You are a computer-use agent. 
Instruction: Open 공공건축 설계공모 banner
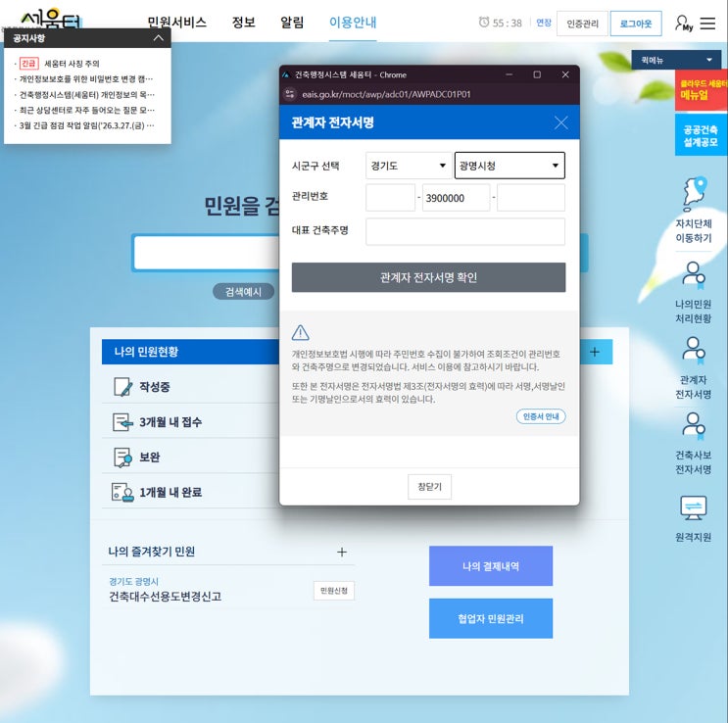point(702,135)
